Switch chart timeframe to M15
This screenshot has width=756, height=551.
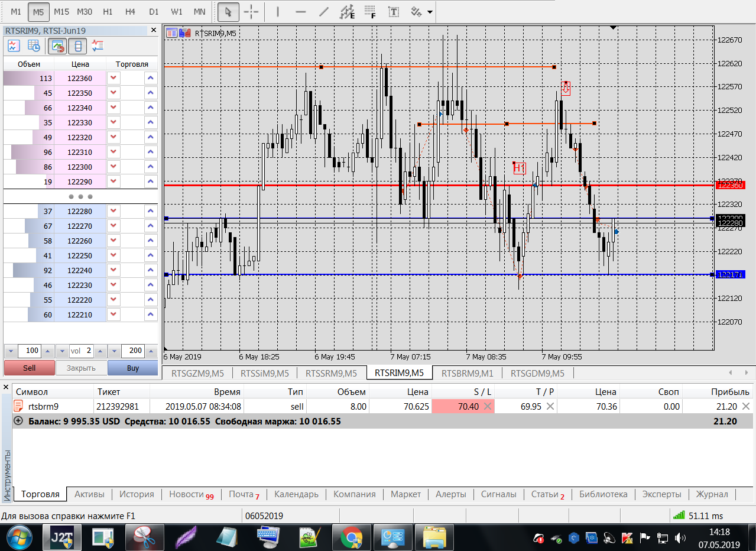pyautogui.click(x=61, y=12)
